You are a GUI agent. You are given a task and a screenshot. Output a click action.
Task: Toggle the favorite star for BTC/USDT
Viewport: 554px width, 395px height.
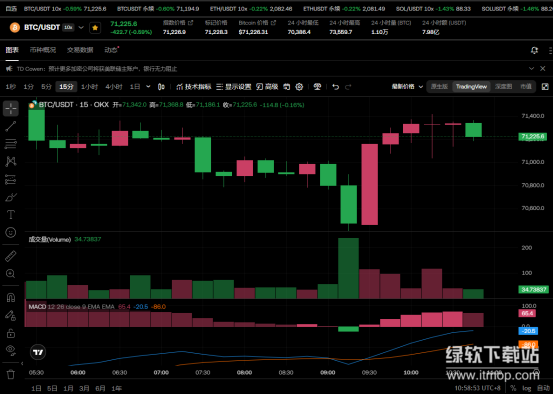click(x=95, y=28)
